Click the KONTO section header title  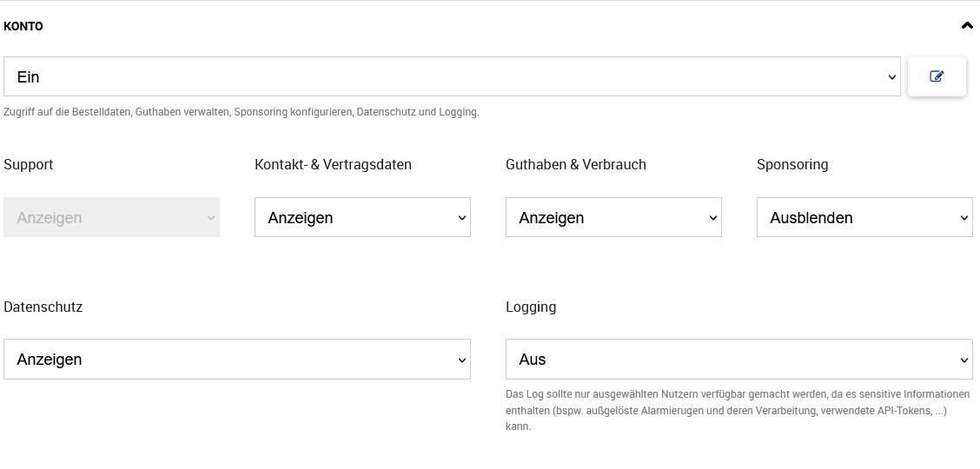(23, 26)
